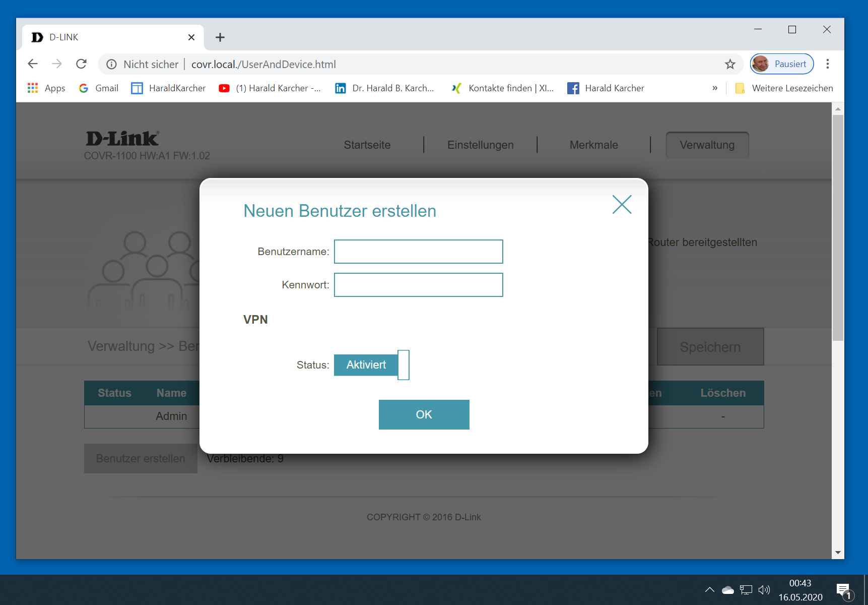Click the page scrollbar up arrow
Image resolution: width=868 pixels, height=605 pixels.
tap(838, 108)
